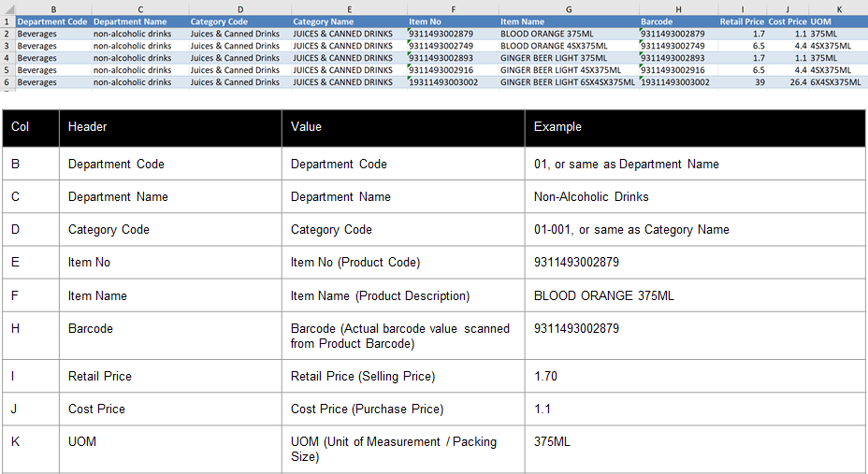Click the blue 'Category Name' spreadsheet header cell
The height and width of the screenshot is (474, 868).
(349, 22)
